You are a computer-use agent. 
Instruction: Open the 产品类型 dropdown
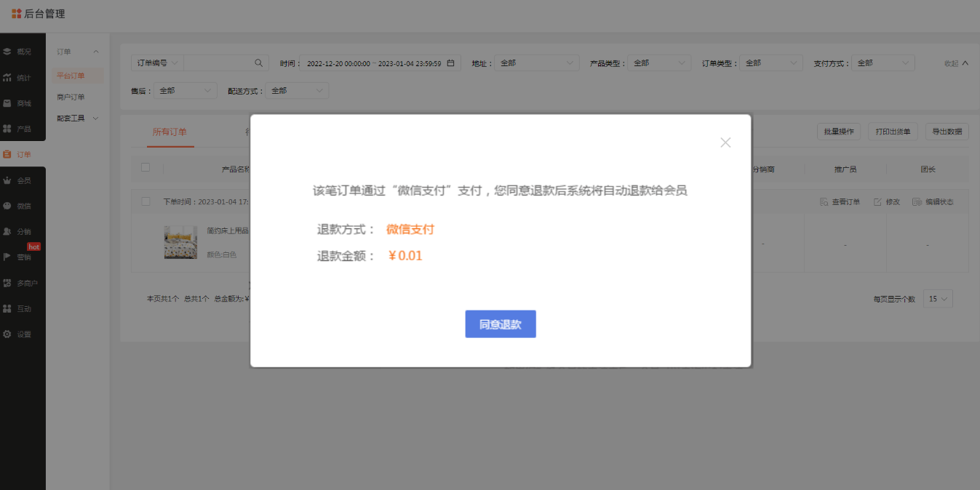click(x=658, y=63)
